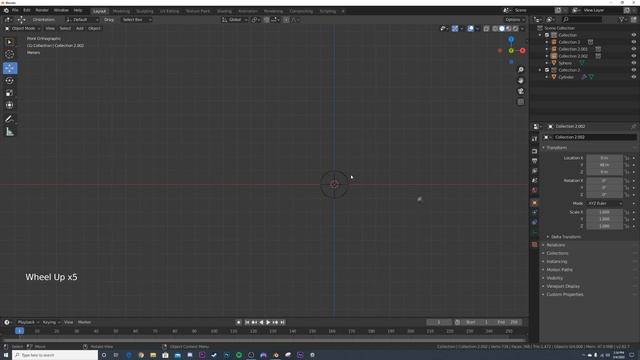This screenshot has width=640, height=360.
Task: Open the timeline Marker menu
Action: 84,322
